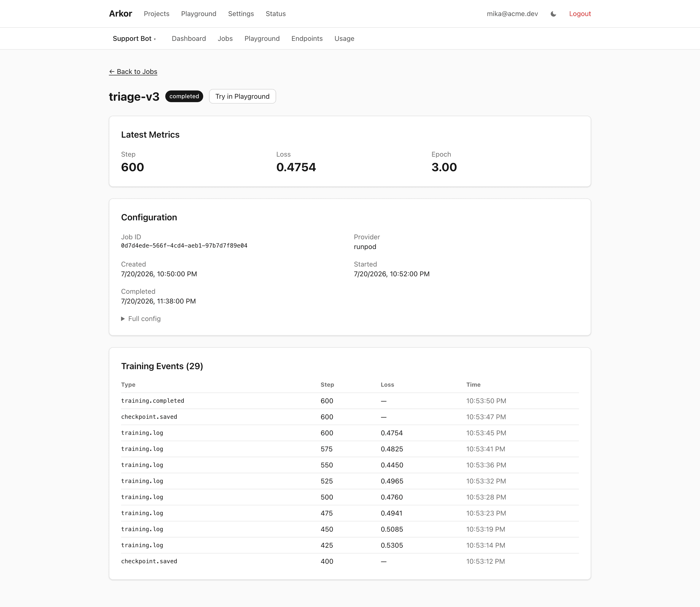
Task: Select checkpoint.saved row at 10:53:47 PM
Action: pos(350,417)
